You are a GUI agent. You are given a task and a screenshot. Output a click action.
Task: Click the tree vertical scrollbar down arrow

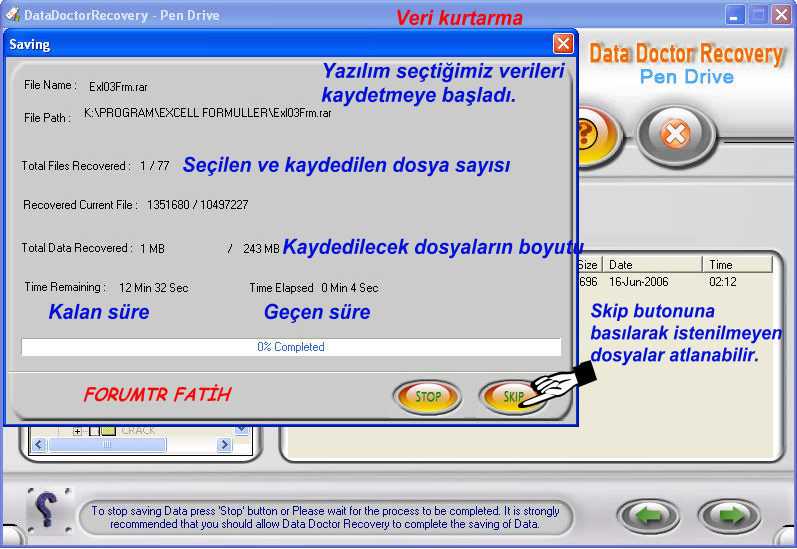(241, 430)
